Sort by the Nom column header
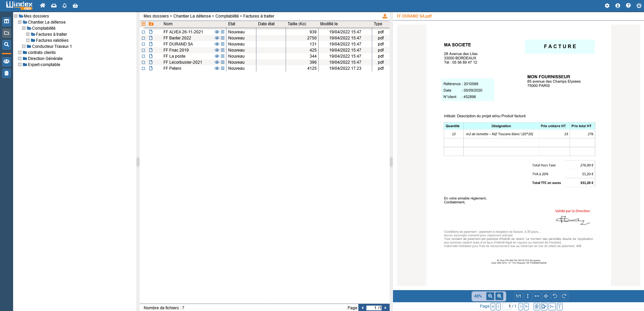644x311 pixels. point(168,24)
